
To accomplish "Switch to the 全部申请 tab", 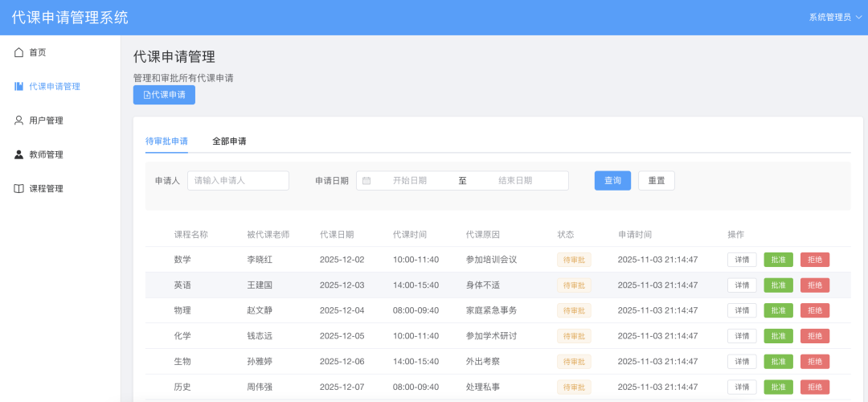I will click(x=229, y=142).
